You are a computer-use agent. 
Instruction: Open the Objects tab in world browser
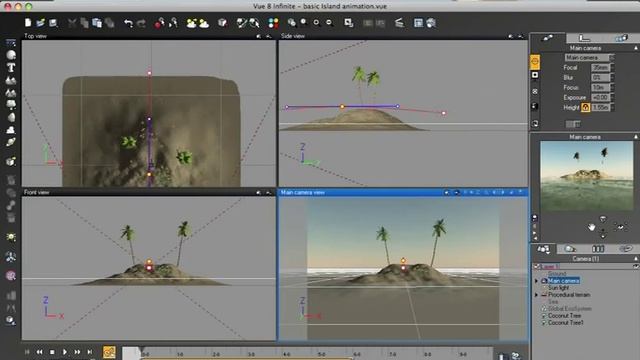pos(543,249)
